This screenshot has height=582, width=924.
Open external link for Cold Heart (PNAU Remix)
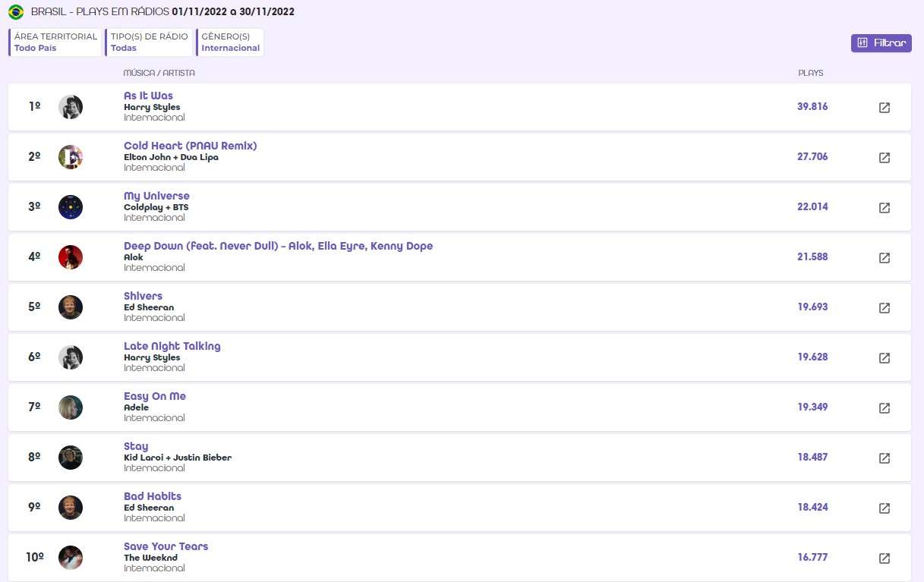[884, 158]
